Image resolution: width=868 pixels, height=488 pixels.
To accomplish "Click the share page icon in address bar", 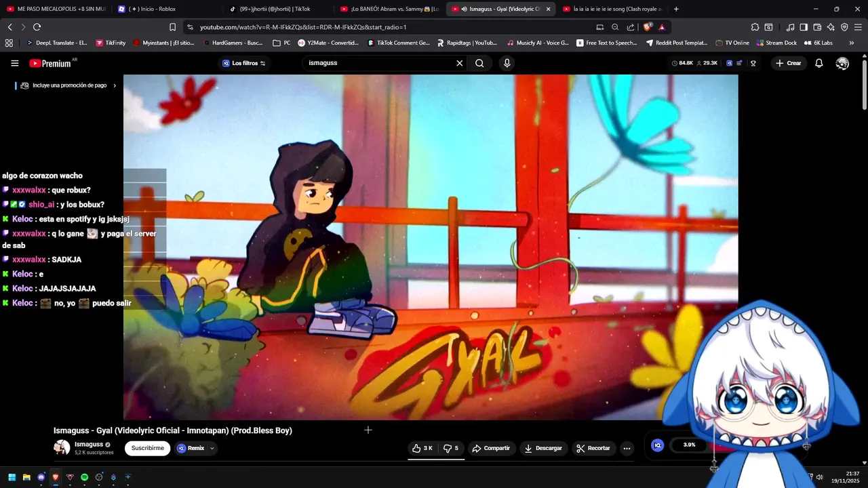I will point(631,27).
